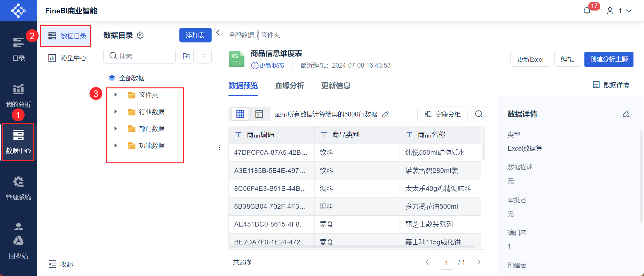644x276 pixels.
Task: Open the 更新状态 link
Action: 272,65
